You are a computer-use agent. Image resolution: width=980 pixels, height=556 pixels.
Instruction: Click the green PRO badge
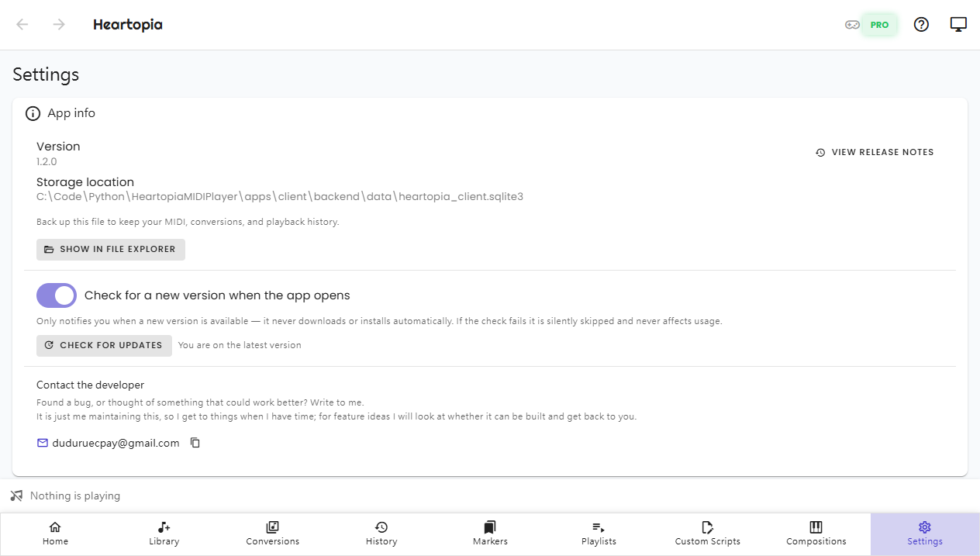click(879, 25)
